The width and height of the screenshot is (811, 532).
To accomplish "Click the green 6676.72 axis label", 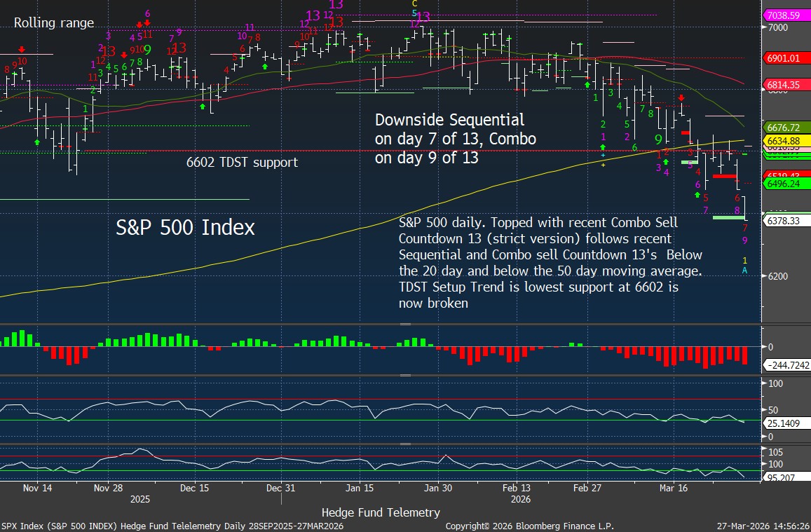I will point(784,128).
